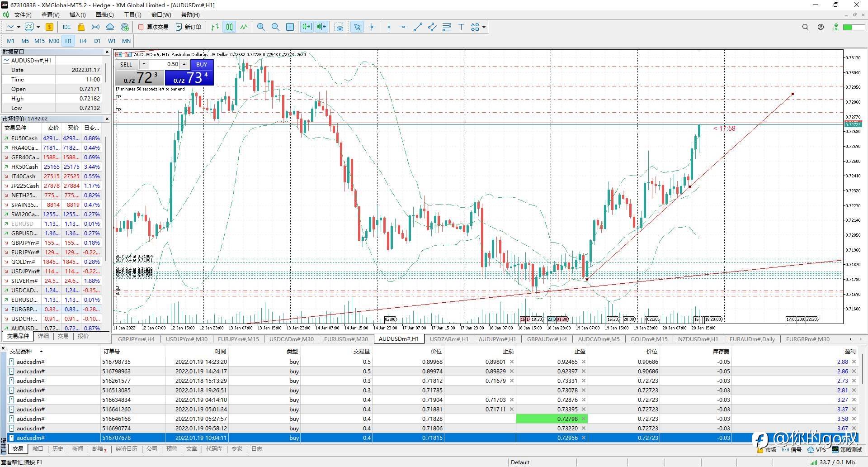Open the copy-signal radar icon with plus
Image resolution: width=868 pixels, height=467 pixels.
pyautogui.click(x=125, y=27)
